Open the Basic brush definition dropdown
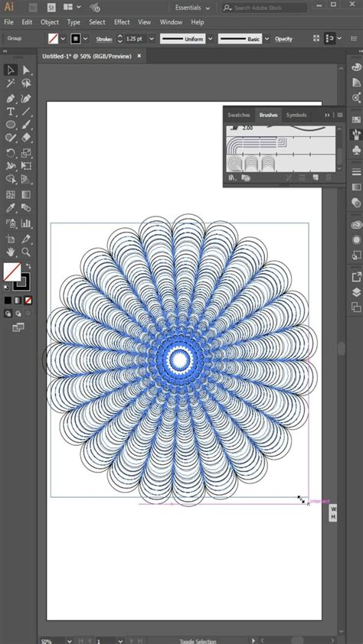This screenshot has height=644, width=363. point(267,38)
